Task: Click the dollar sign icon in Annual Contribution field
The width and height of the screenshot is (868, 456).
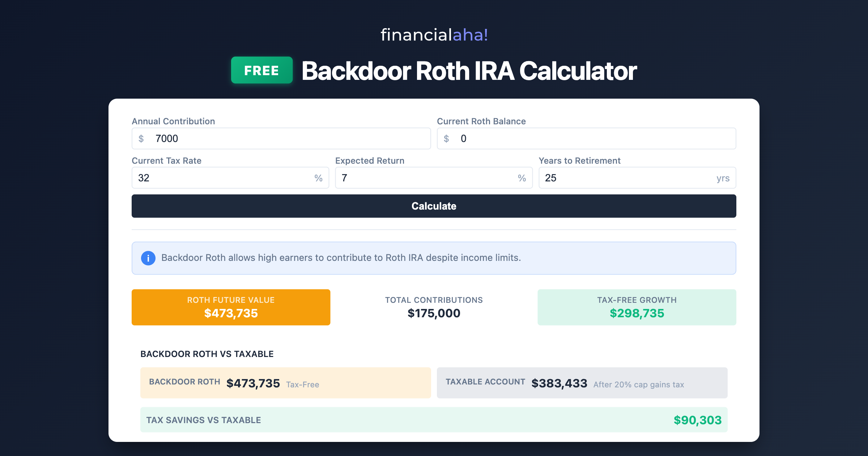Action: coord(141,138)
